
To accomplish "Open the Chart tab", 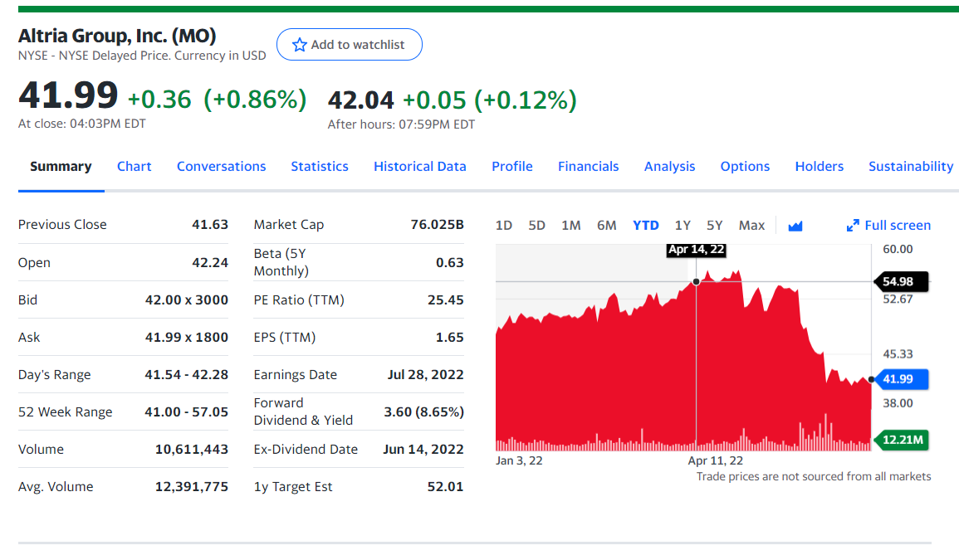I will click(x=134, y=166).
